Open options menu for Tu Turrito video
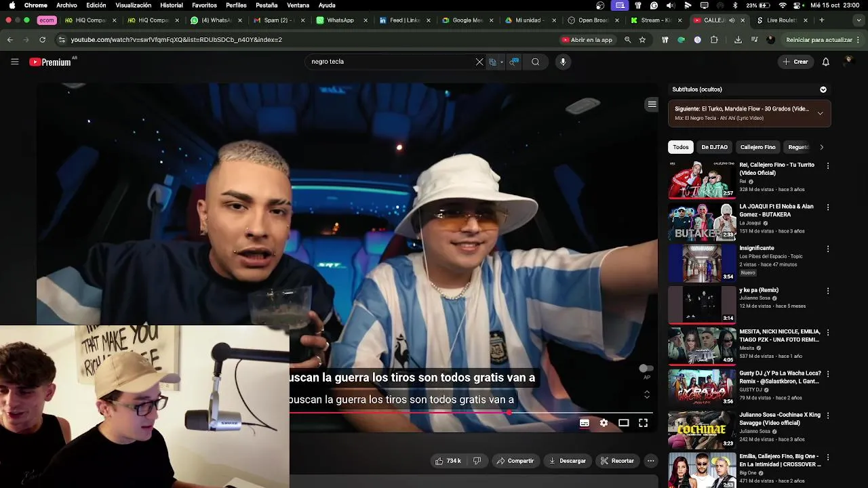The height and width of the screenshot is (488, 868). click(827, 165)
